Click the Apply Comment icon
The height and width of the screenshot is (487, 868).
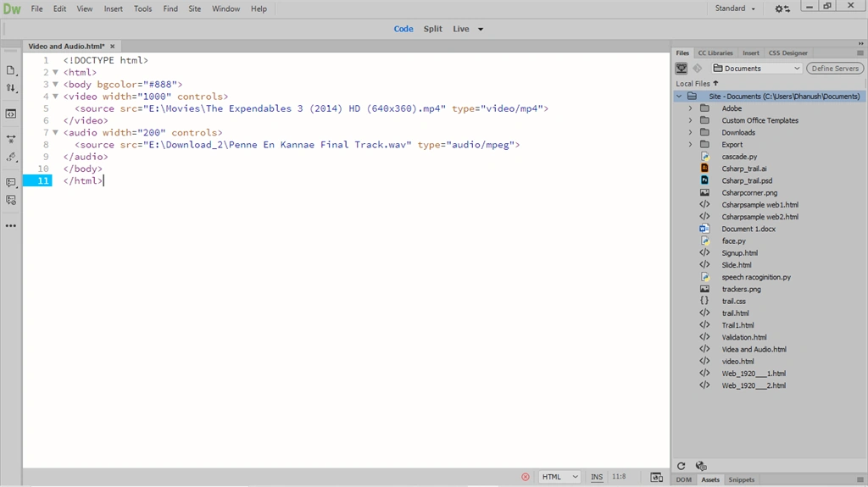tap(10, 182)
